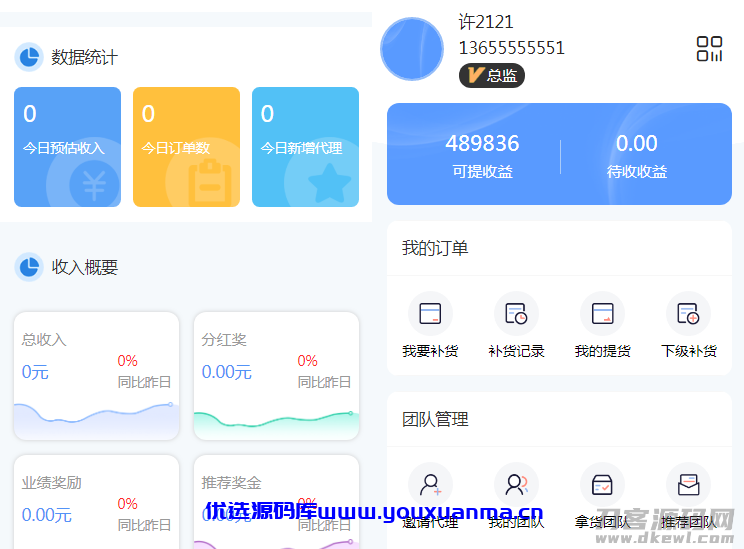Open the 我的团队 icon
Screen dimensions: 744x549
coord(516,484)
